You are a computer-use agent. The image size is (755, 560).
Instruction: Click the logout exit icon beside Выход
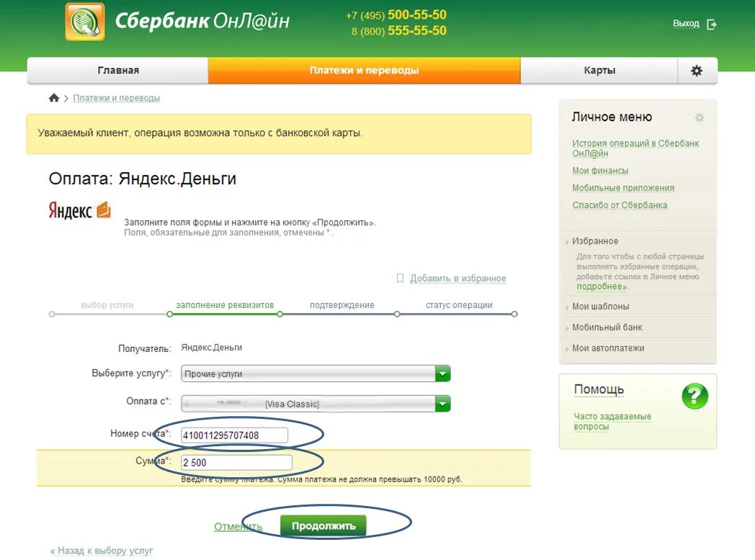712,23
